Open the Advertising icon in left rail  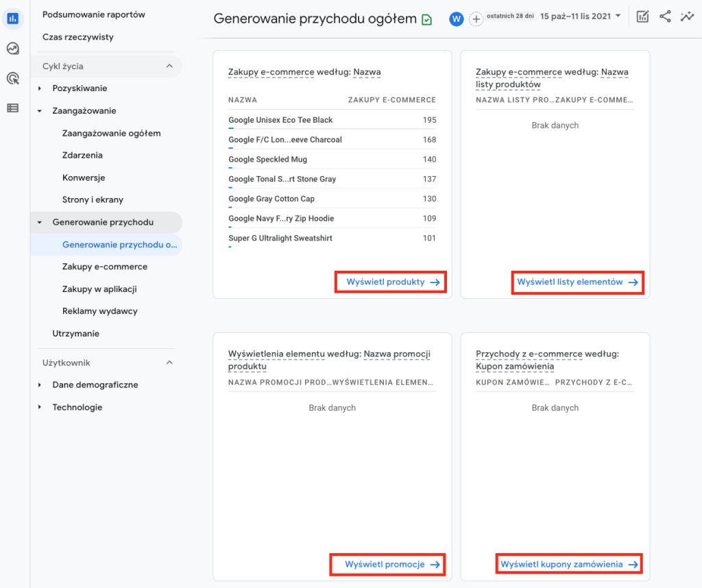[12, 78]
